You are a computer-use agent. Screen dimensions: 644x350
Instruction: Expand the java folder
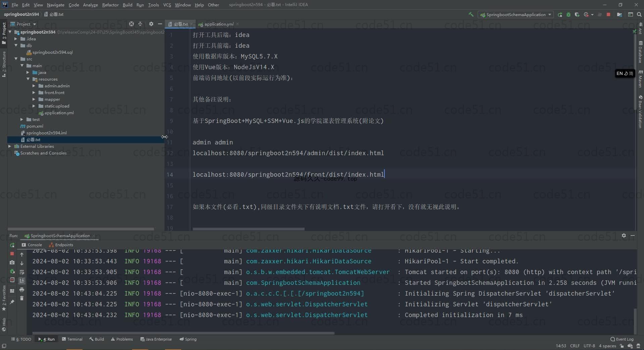[x=28, y=72]
